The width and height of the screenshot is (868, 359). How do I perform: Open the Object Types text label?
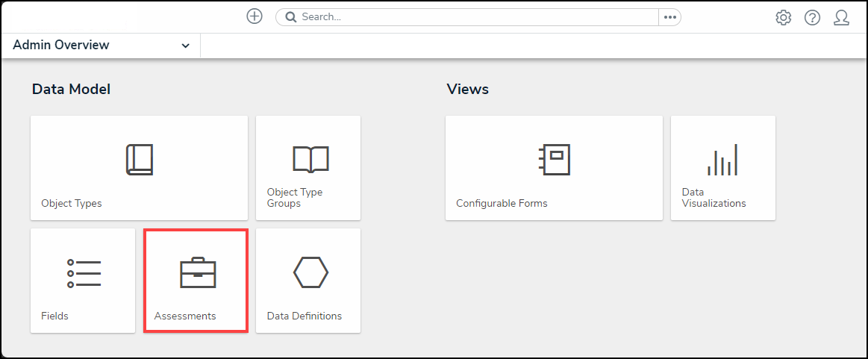[x=72, y=203]
